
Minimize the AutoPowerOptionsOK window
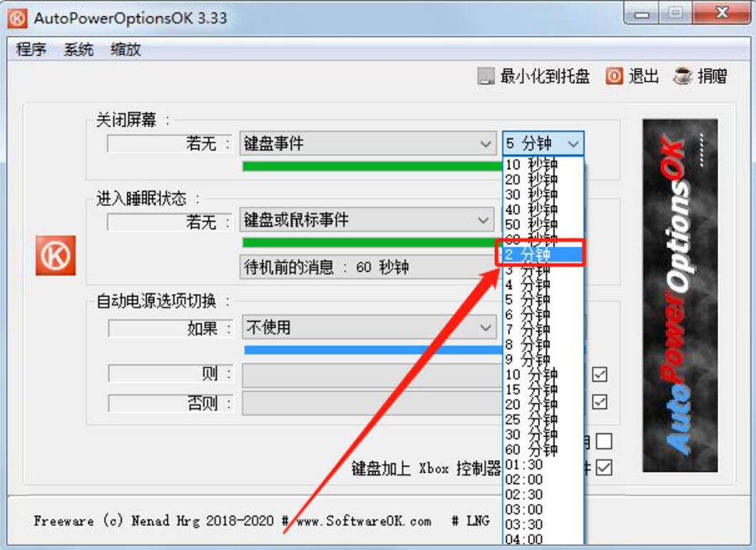click(x=642, y=14)
